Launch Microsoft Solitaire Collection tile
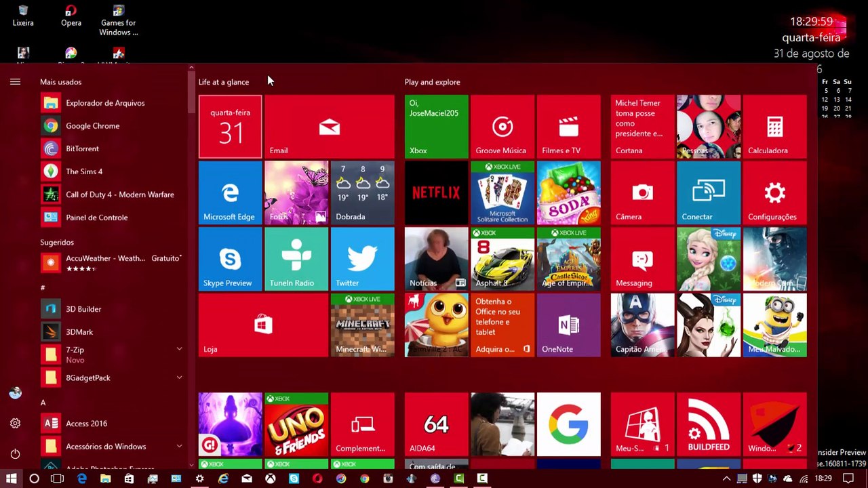The image size is (868, 488). point(502,192)
